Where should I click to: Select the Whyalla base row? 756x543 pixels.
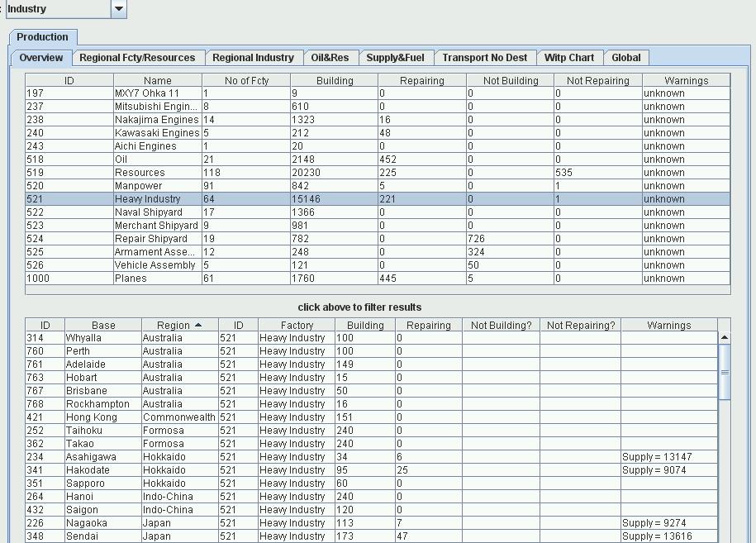coord(371,338)
